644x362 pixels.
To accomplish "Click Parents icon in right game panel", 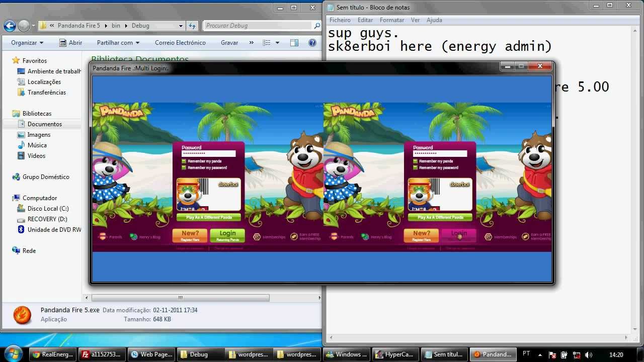I will [335, 236].
